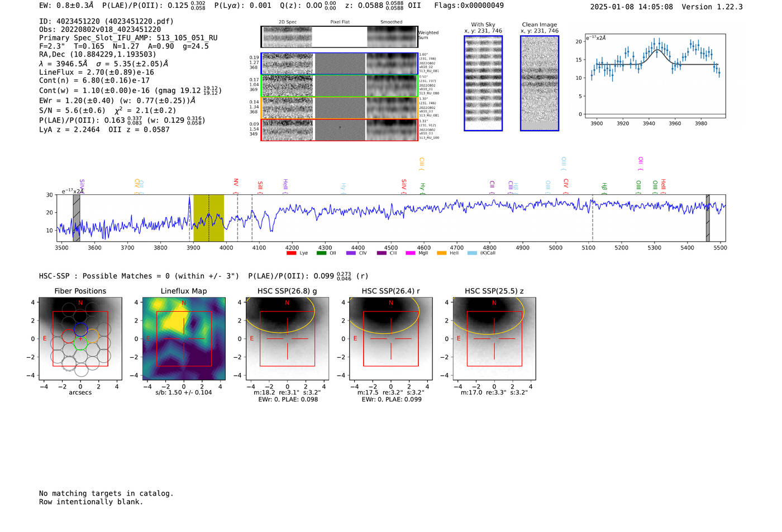Open the HSC SSP(26.4) r image

tap(391, 338)
